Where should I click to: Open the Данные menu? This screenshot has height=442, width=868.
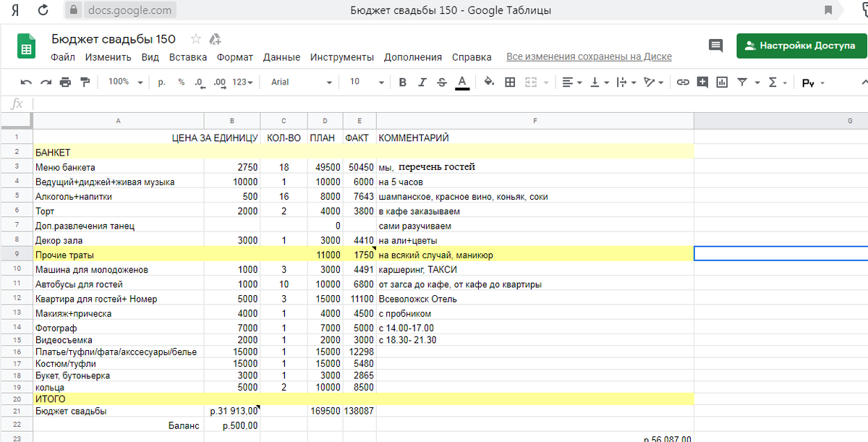click(x=281, y=57)
